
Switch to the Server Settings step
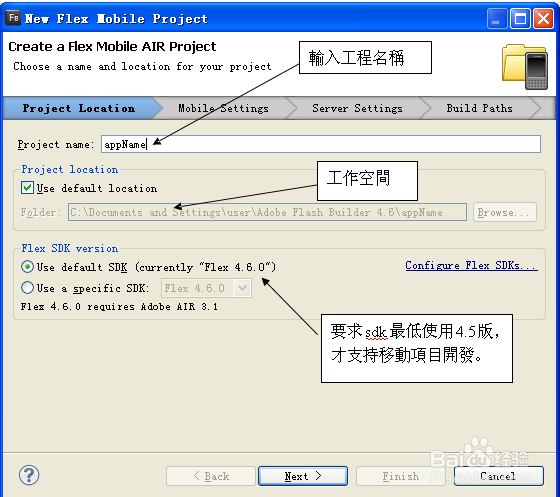coord(357,108)
